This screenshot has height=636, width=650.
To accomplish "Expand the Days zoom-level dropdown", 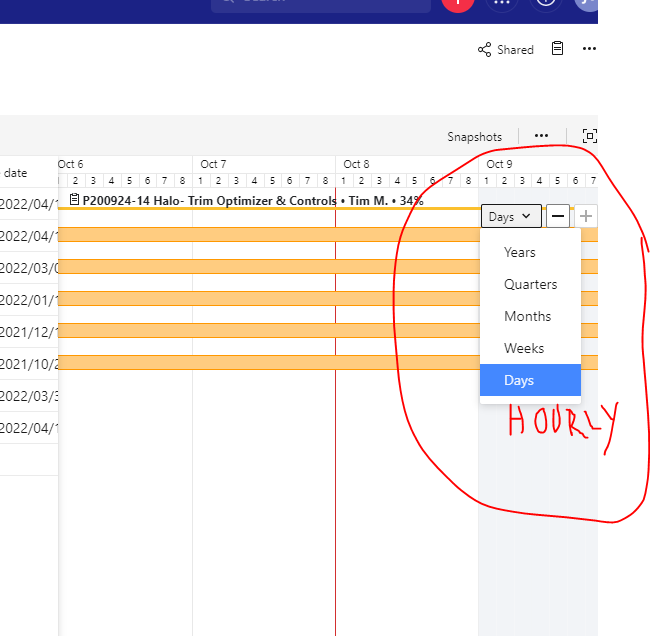I will click(511, 216).
